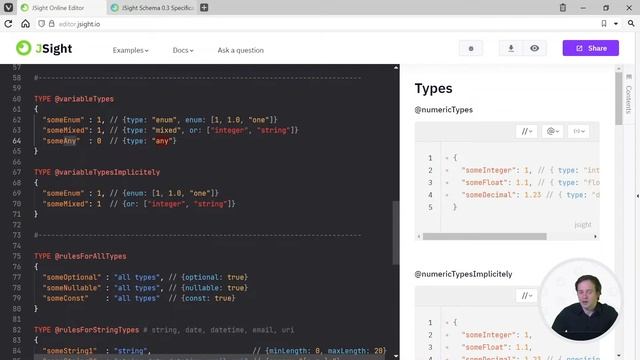This screenshot has height=360, width=640.
Task: Click "someOptional" on line 77
Action: (x=72, y=277)
